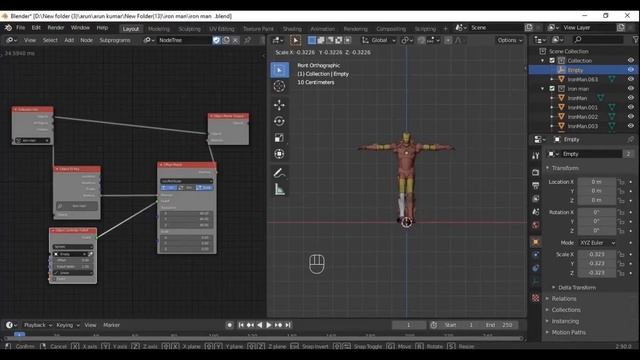The image size is (640, 360).
Task: Click the Play animation button in timeline
Action: click(x=269, y=325)
